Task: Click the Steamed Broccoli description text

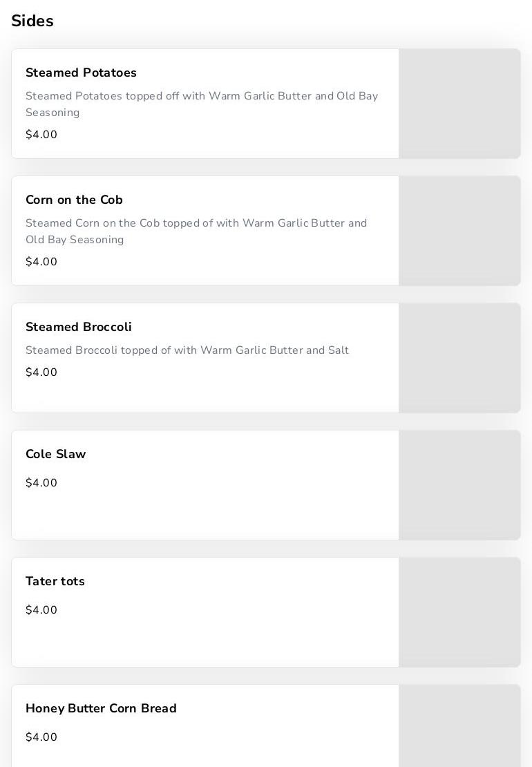Action: pyautogui.click(x=187, y=350)
